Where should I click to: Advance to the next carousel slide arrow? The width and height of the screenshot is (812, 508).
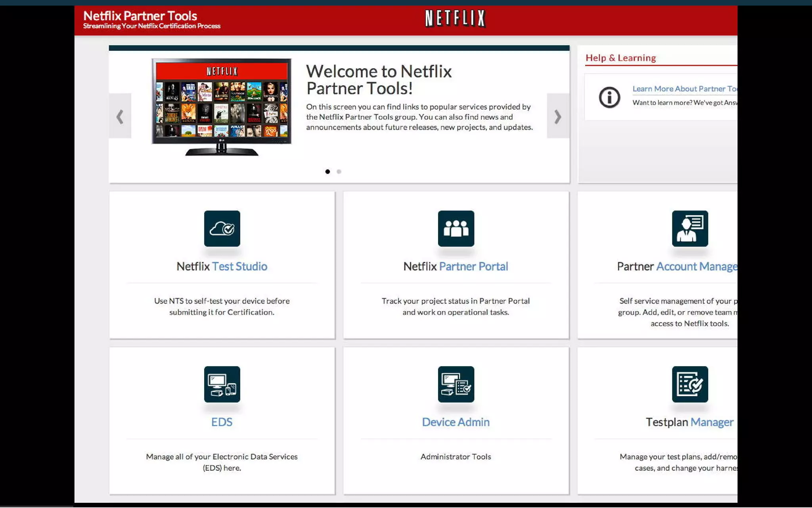pos(558,116)
